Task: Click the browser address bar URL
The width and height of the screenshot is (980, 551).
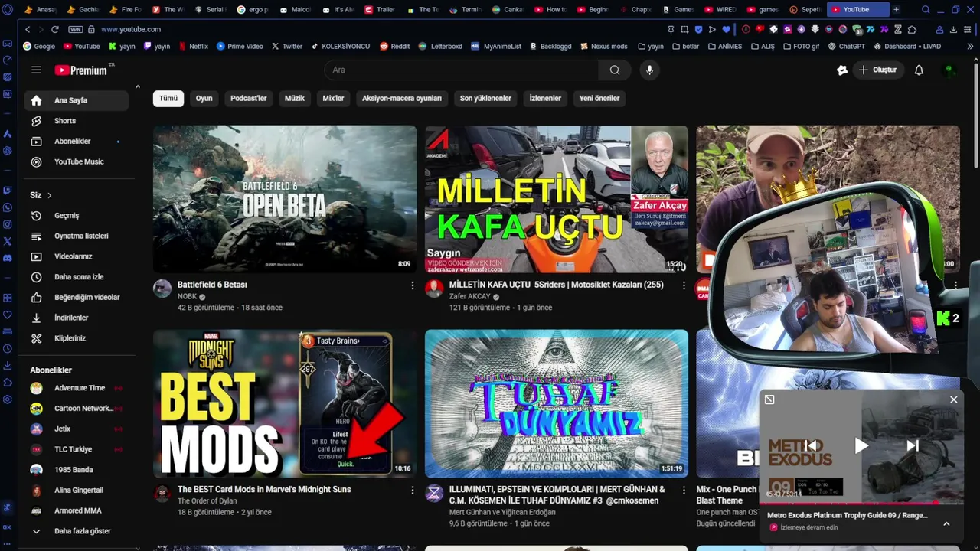Action: point(131,29)
